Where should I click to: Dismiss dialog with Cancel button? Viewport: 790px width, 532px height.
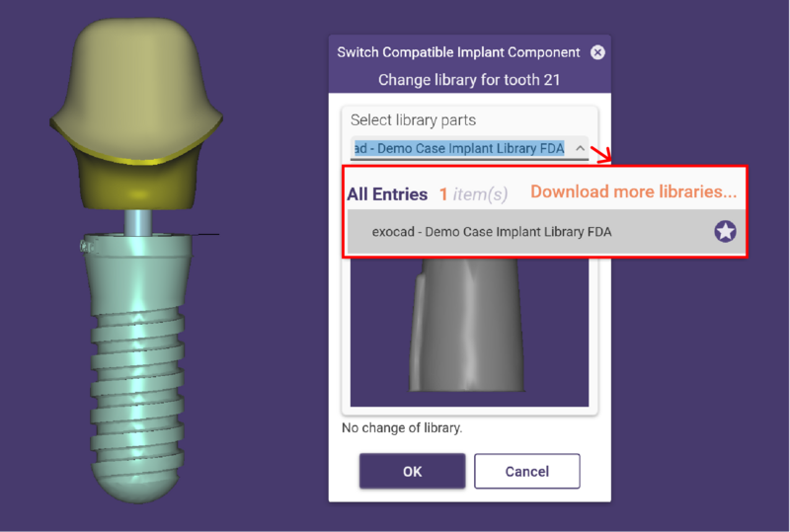527,471
